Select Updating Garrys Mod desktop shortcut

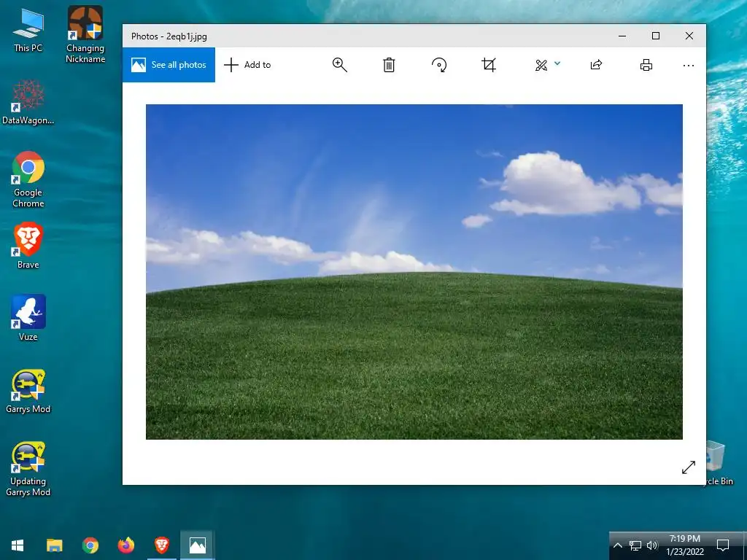tap(28, 469)
